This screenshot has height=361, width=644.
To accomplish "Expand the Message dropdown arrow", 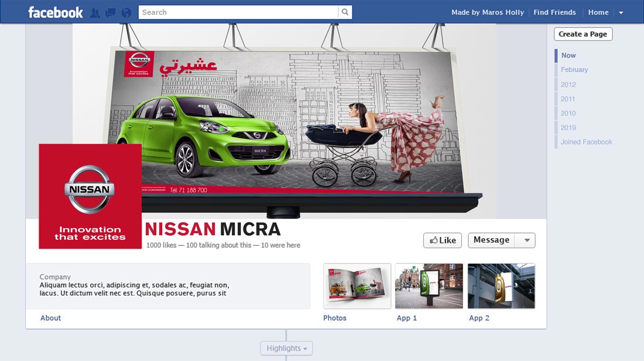I will tap(526, 240).
